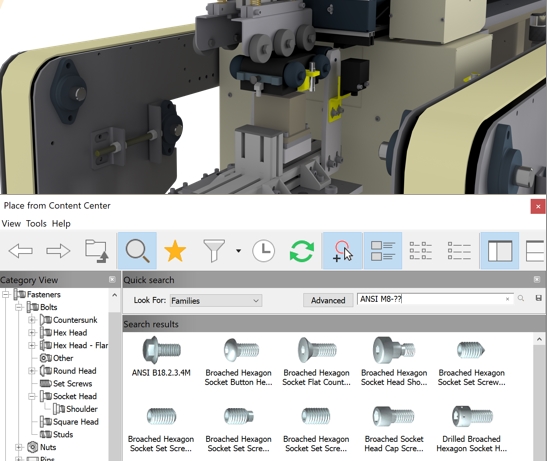Open the Help menu
Viewport: 547px width, 461px height.
(x=61, y=223)
